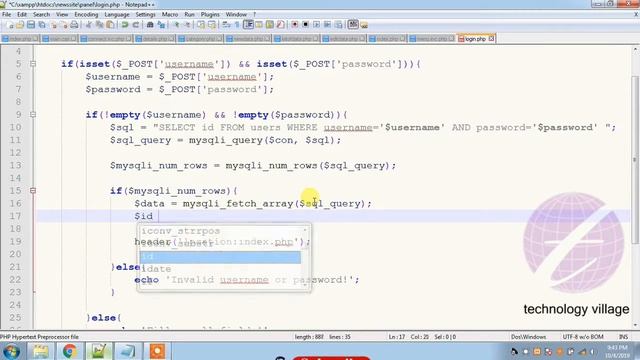
Task: Click the Close document toolbar icon
Action: 53,25
